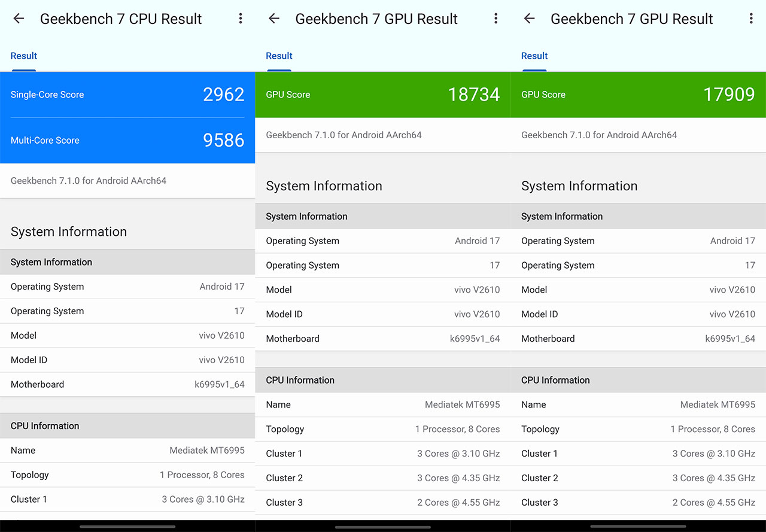Image resolution: width=766 pixels, height=532 pixels.
Task: Tap the Single-Core Score value 2962
Action: tap(224, 95)
